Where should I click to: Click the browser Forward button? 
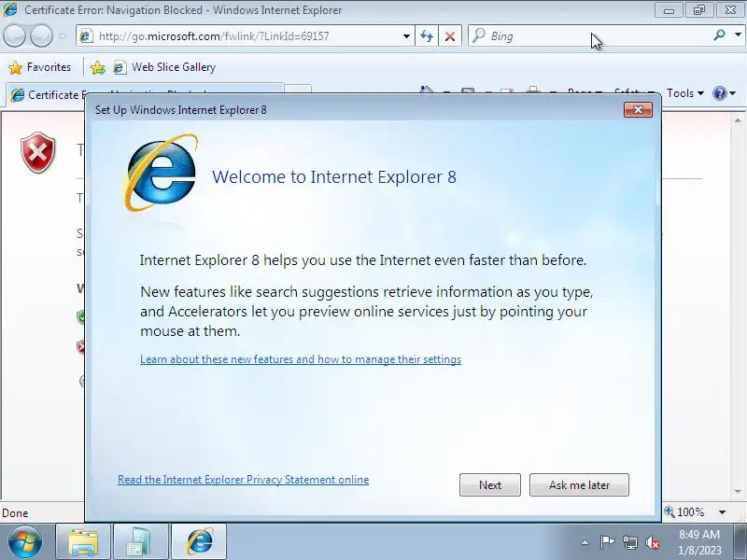pos(41,36)
